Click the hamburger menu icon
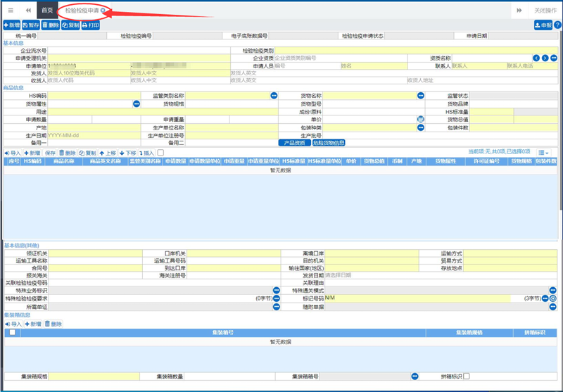The width and height of the screenshot is (563, 392). pyautogui.click(x=10, y=11)
